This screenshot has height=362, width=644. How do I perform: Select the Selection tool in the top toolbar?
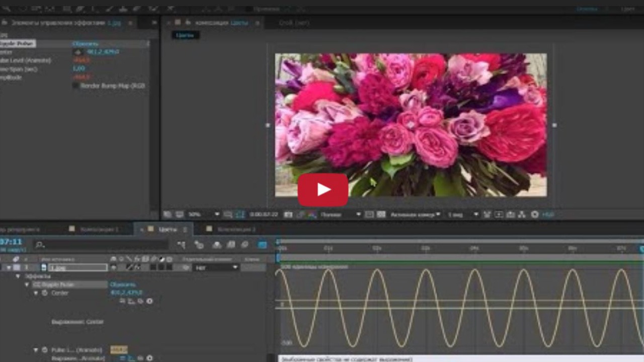(6, 8)
